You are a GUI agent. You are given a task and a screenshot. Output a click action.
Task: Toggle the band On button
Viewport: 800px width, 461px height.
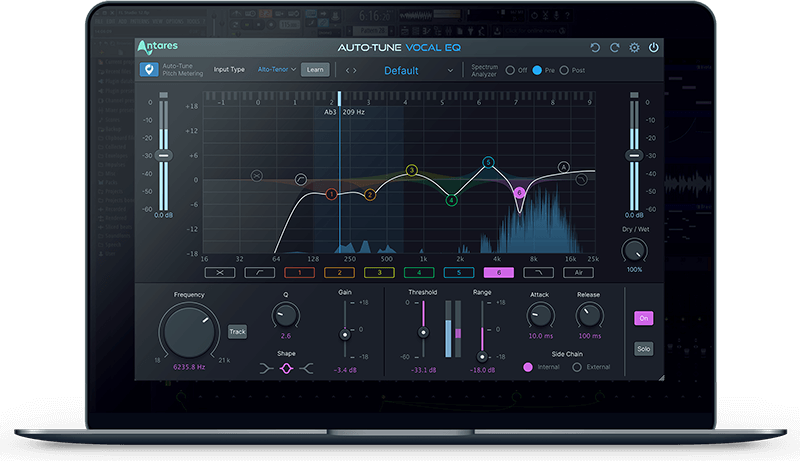click(644, 318)
